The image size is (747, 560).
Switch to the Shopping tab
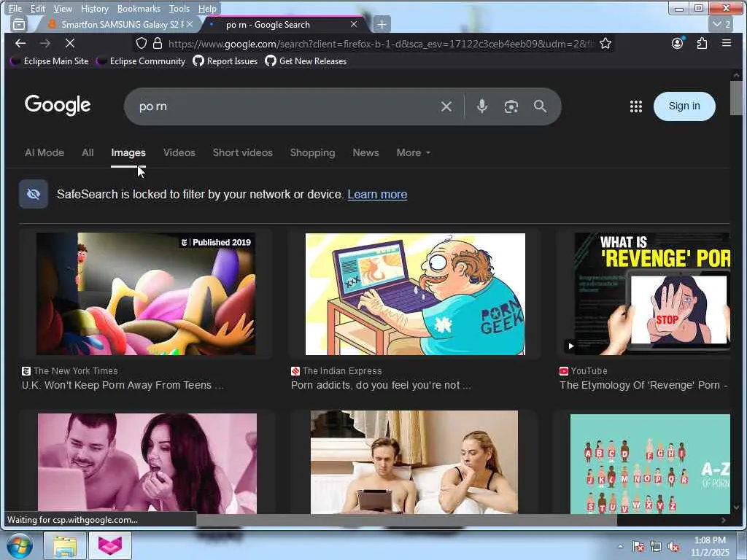312,153
